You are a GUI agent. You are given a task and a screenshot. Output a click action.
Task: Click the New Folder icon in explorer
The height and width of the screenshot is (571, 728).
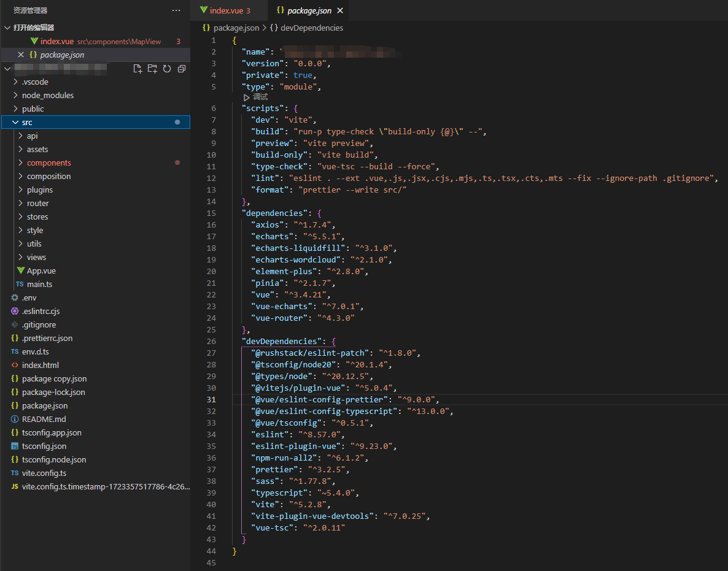pyautogui.click(x=152, y=69)
